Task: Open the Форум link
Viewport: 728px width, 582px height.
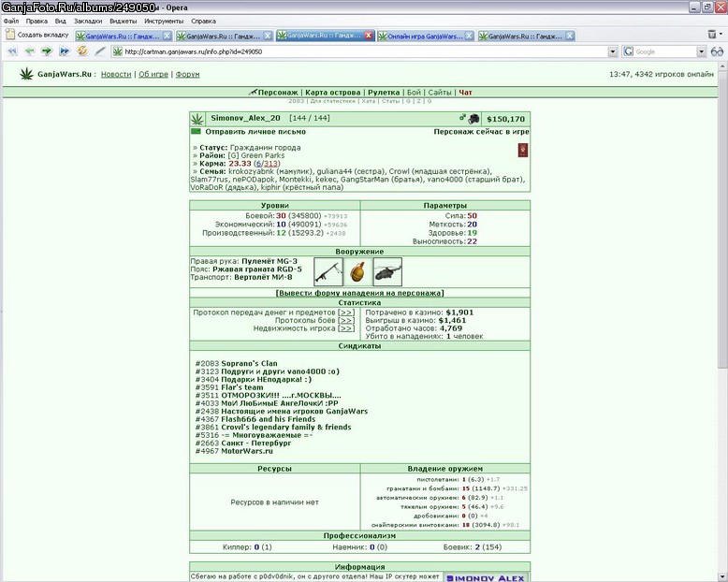Action: (x=187, y=74)
